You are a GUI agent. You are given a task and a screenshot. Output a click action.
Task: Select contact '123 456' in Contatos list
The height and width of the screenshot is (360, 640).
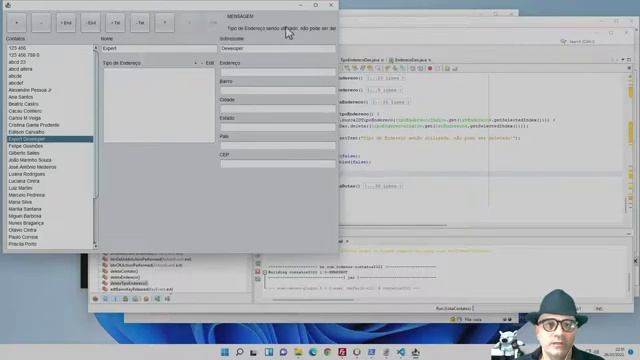click(50, 48)
